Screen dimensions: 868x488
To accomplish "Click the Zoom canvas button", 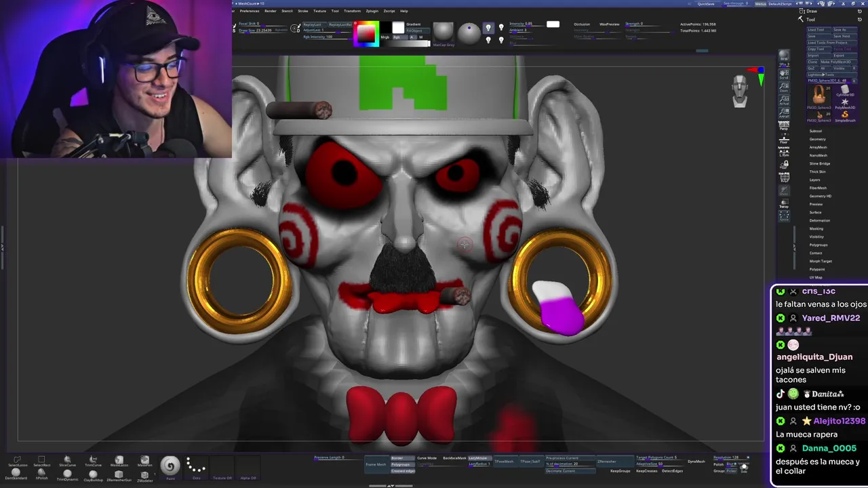I will tap(784, 86).
